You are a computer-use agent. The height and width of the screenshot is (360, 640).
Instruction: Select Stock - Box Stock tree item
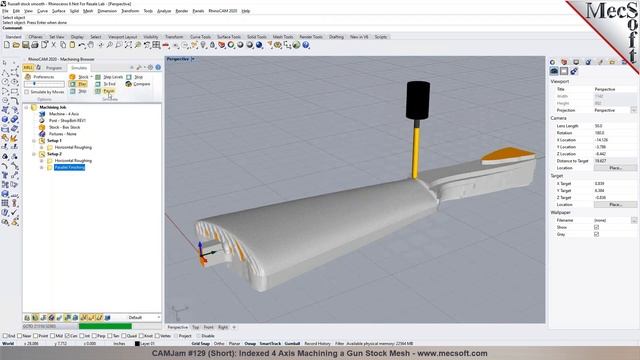pos(64,127)
